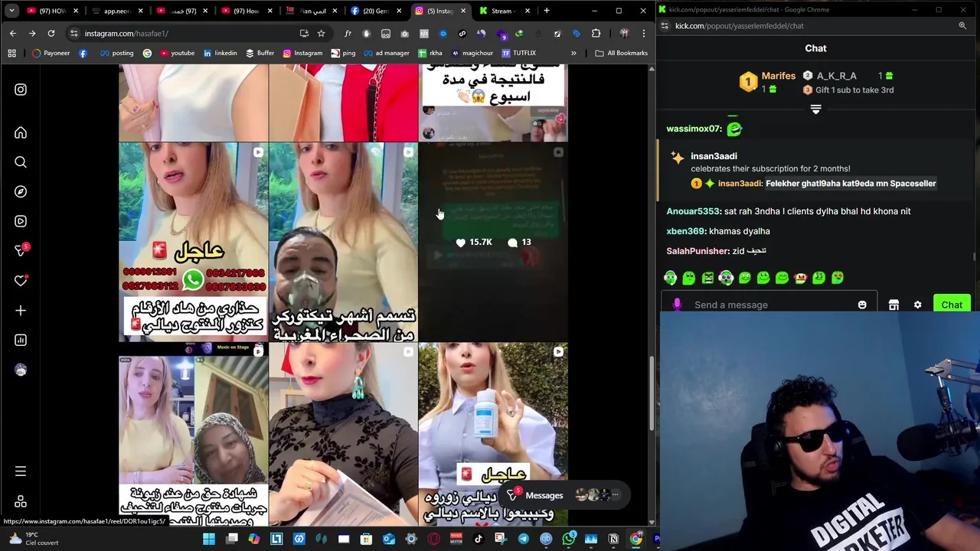Viewport: 980px width, 551px height.
Task: Open reel with man wearing oxygen mask
Action: (x=344, y=242)
